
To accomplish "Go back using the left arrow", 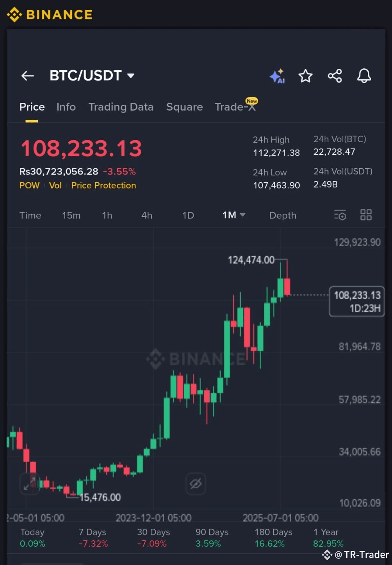I will [x=28, y=76].
